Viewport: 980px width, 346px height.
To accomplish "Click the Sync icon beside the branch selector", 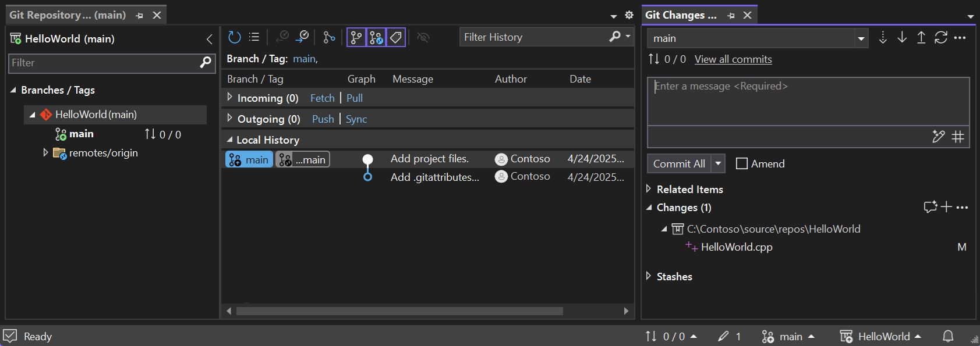I will tap(941, 38).
